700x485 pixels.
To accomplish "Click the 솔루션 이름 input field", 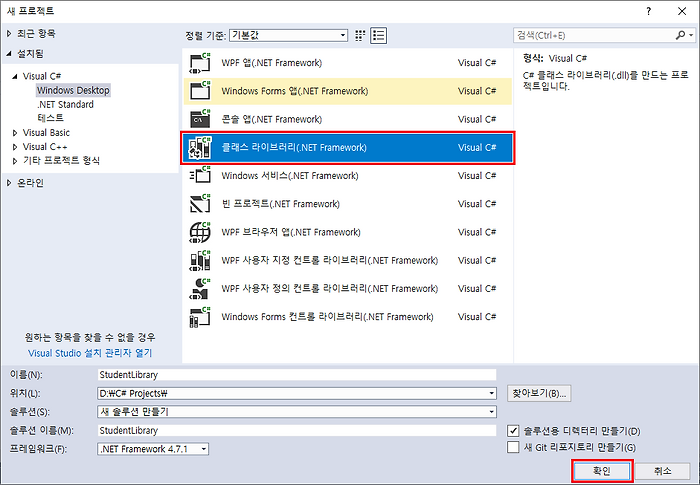I will 297,431.
